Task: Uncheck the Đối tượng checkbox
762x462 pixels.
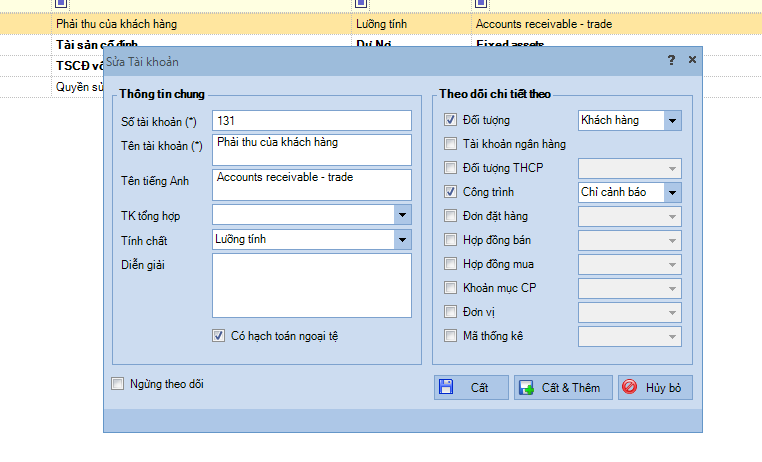Action: tap(450, 121)
